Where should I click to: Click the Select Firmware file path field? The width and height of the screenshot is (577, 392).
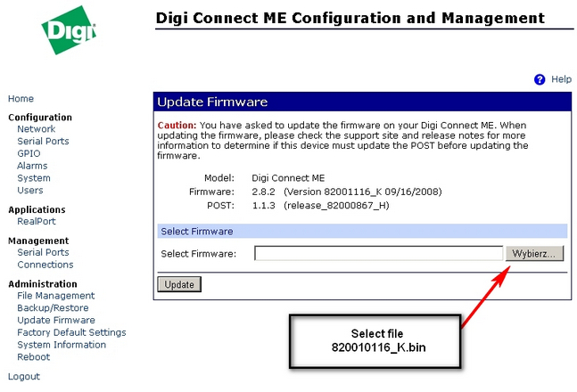click(x=379, y=253)
